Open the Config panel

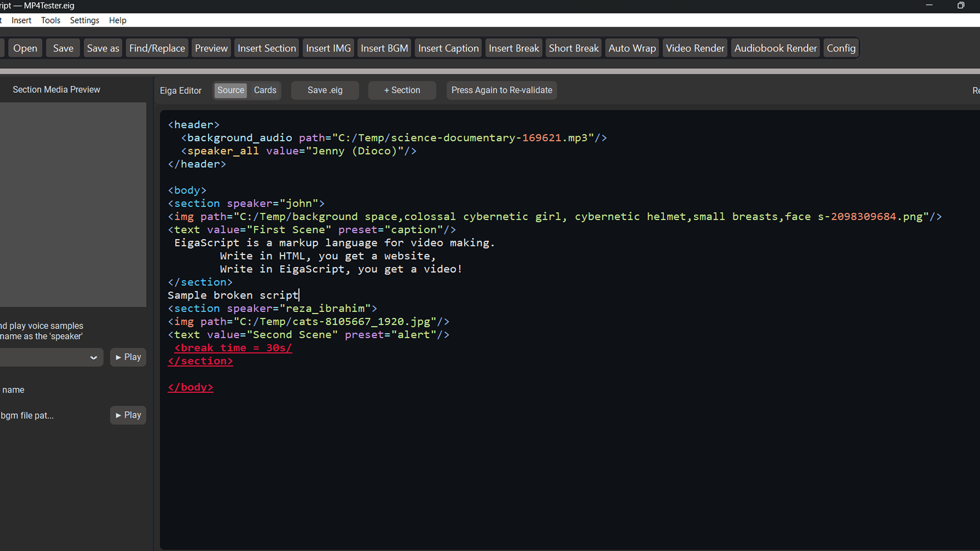coord(841,47)
